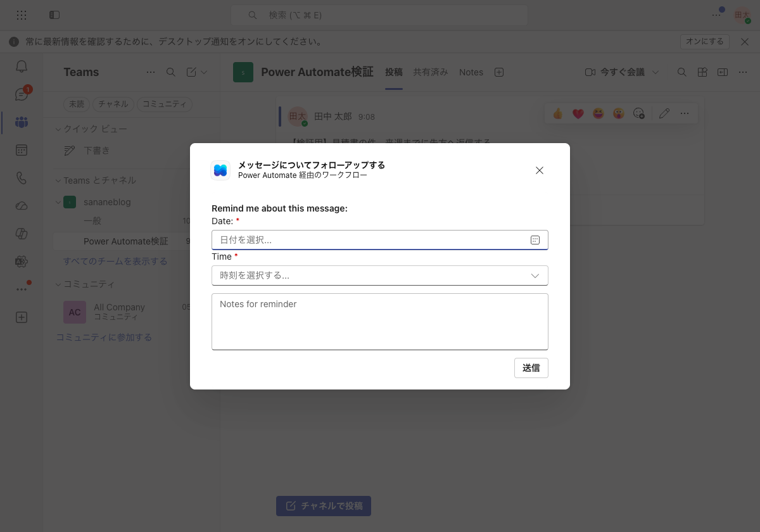
Task: Click コミュニティに参加する link
Action: pos(104,338)
